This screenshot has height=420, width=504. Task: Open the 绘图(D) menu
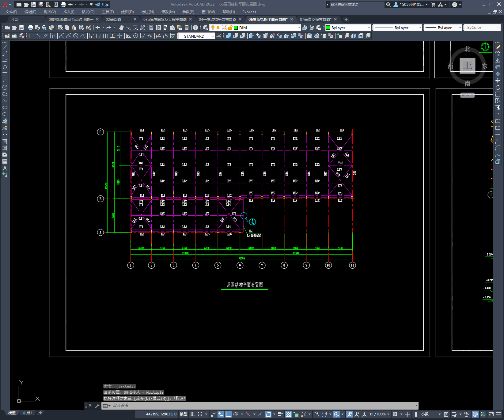[127, 12]
